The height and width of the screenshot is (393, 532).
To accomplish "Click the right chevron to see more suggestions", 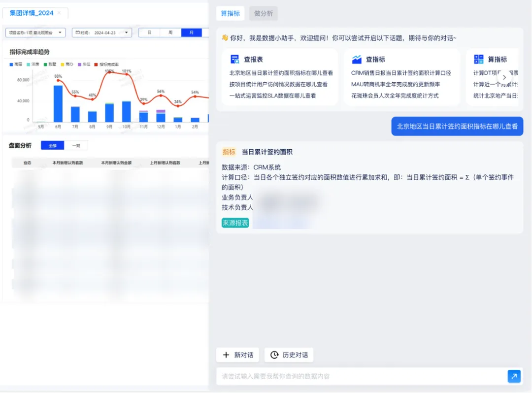I will click(504, 77).
